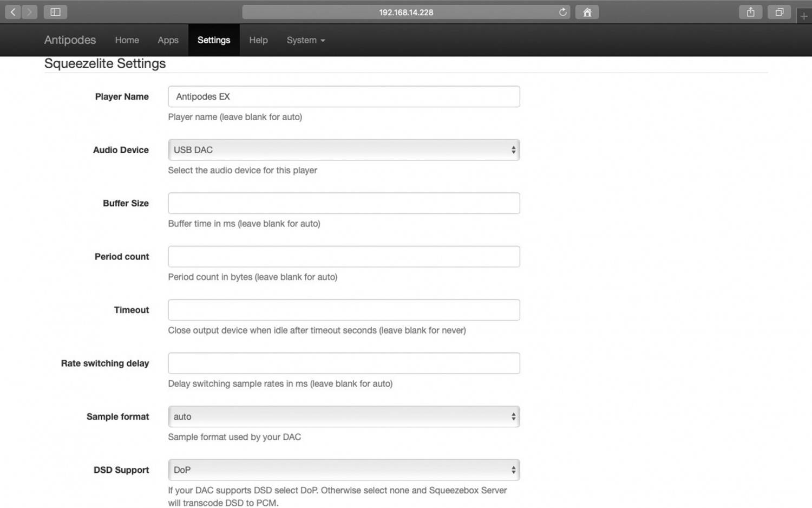This screenshot has width=812, height=508.
Task: Click the hint 'Period count in bytes (leave blank for auto)'
Action: tap(253, 277)
